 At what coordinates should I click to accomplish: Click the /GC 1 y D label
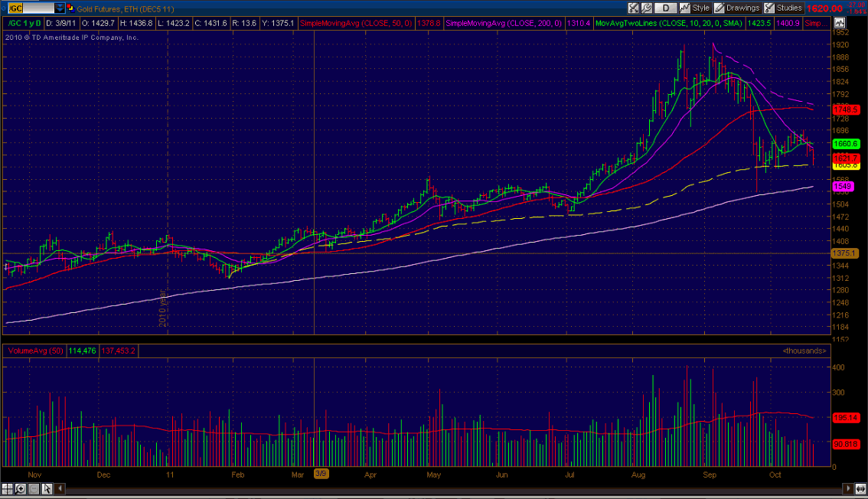click(25, 23)
